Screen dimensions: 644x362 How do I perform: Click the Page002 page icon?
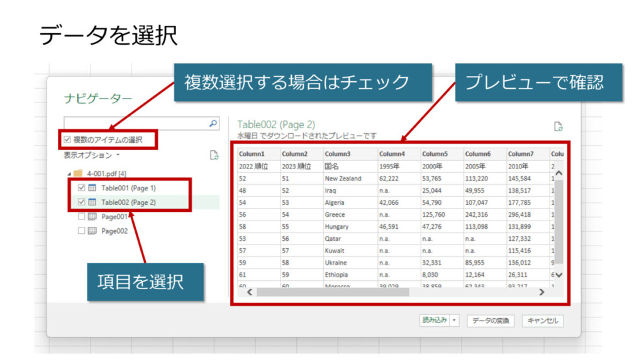(92, 231)
